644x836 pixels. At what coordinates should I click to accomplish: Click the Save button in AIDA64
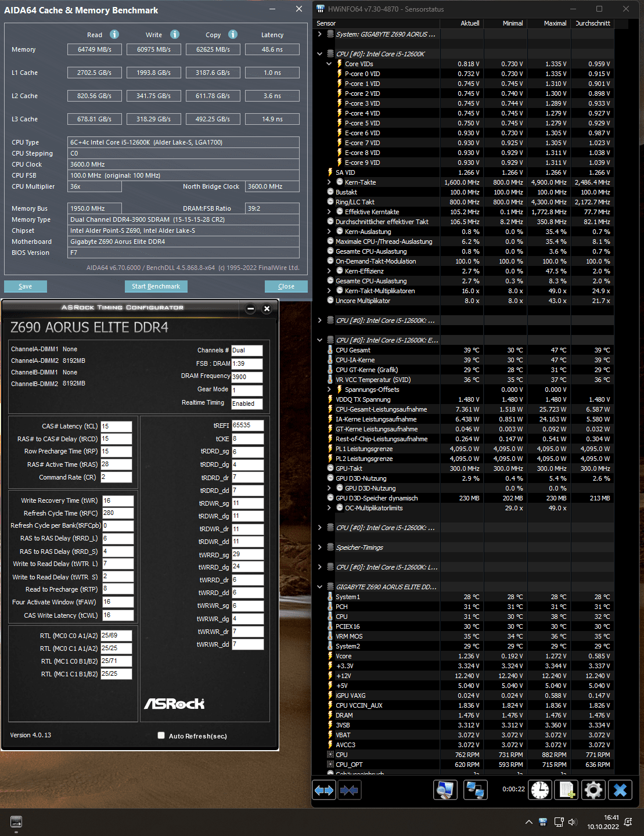(x=26, y=286)
